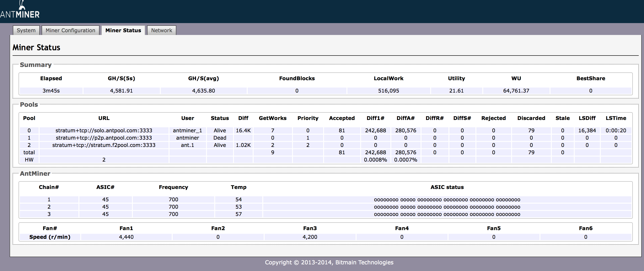This screenshot has height=271, width=644.
Task: Click the AntMiner section title
Action: pyautogui.click(x=35, y=173)
